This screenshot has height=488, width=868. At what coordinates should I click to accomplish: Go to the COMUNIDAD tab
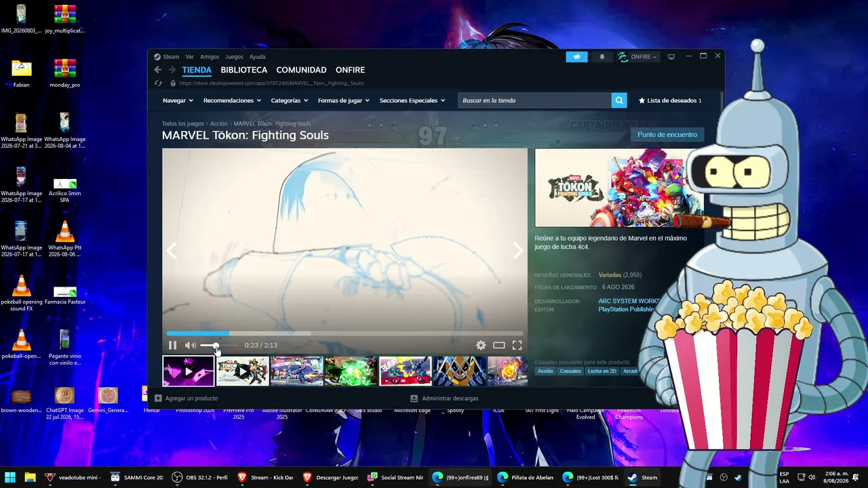click(301, 70)
